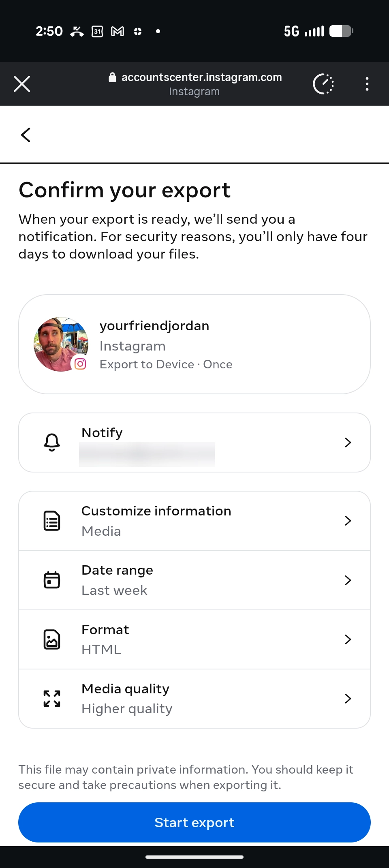Open Date range options via chevron
The image size is (389, 868).
coord(348,580)
